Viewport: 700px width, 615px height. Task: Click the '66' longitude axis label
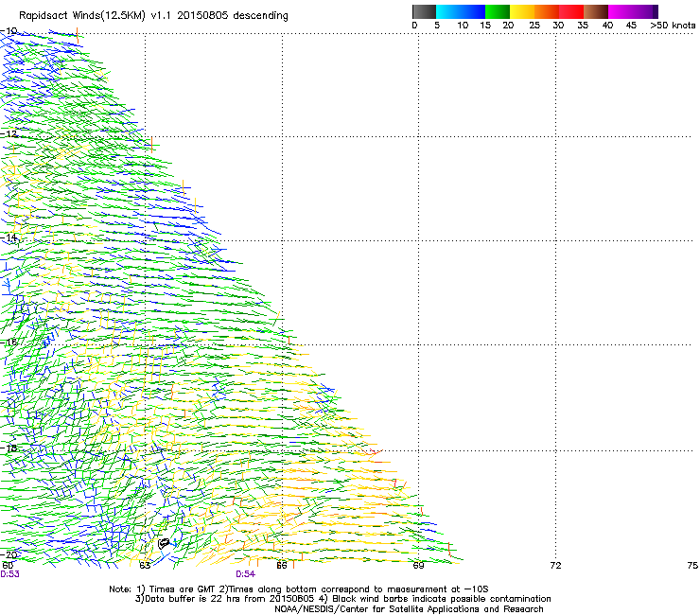(282, 566)
